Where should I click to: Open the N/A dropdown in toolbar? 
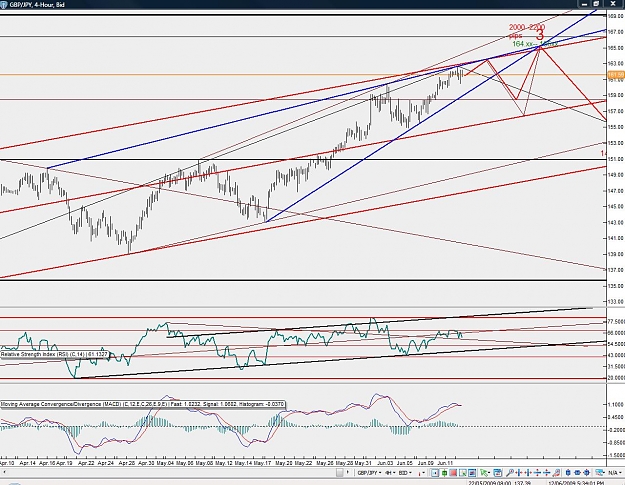615,473
